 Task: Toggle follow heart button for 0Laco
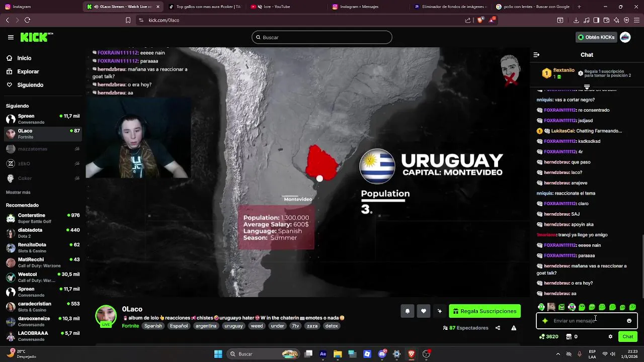click(424, 311)
